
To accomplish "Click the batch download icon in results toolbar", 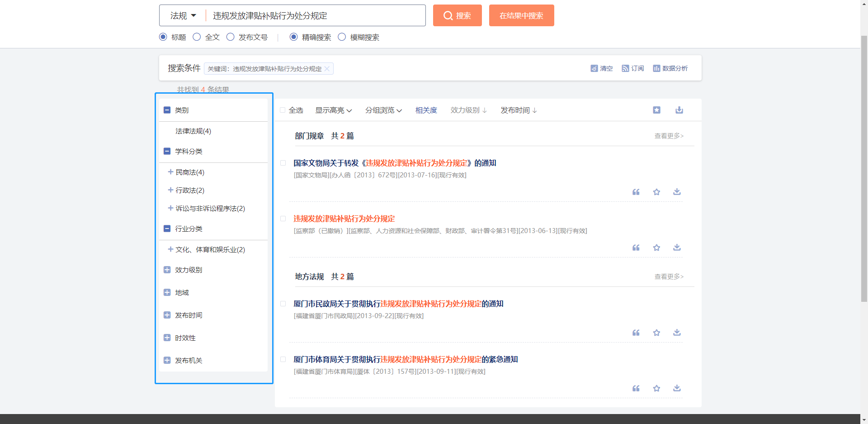I will 679,110.
